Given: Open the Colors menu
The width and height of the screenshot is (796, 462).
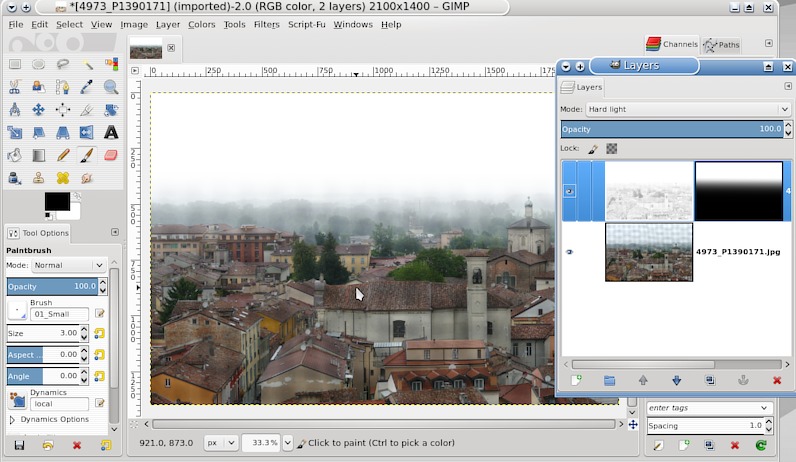Looking at the screenshot, I should click(x=202, y=24).
